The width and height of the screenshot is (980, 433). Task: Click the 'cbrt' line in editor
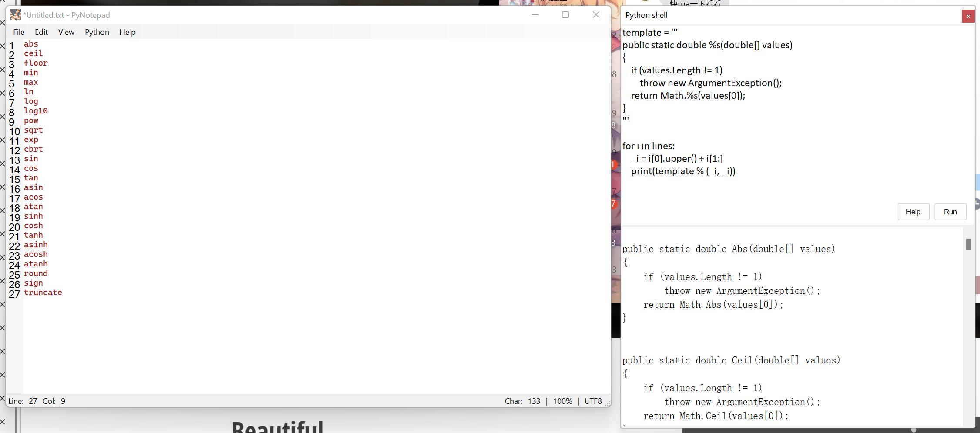click(33, 149)
